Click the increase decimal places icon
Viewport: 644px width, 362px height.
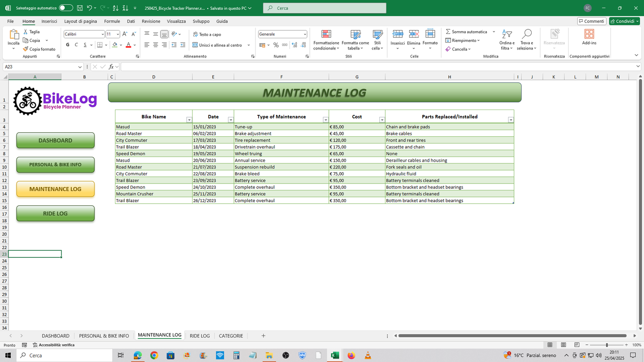pos(294,45)
